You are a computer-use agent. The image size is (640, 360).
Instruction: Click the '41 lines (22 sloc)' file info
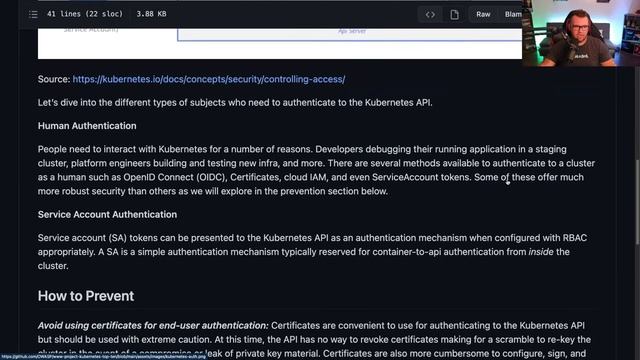[84, 14]
